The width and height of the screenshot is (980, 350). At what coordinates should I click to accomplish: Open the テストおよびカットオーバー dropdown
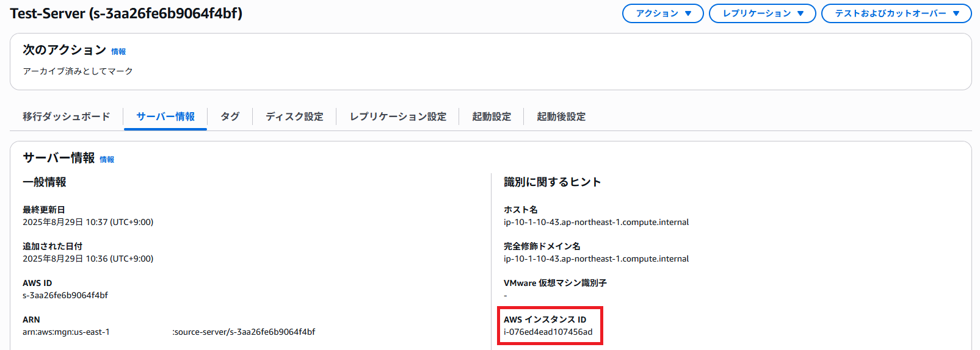[x=896, y=13]
